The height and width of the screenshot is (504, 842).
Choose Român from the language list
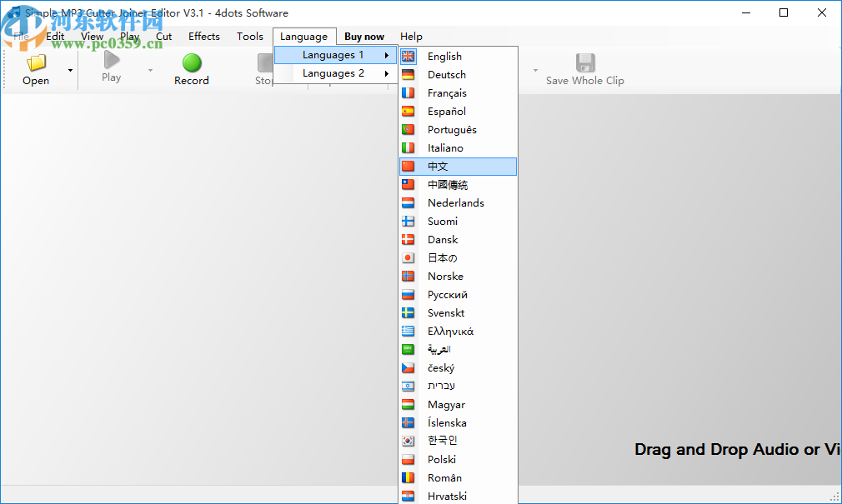tap(458, 477)
